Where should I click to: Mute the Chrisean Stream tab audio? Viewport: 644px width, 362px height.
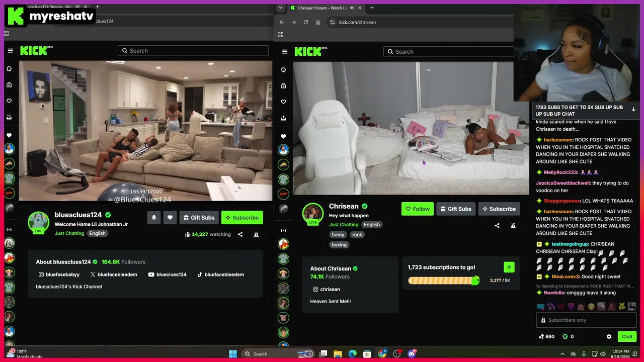(352, 8)
